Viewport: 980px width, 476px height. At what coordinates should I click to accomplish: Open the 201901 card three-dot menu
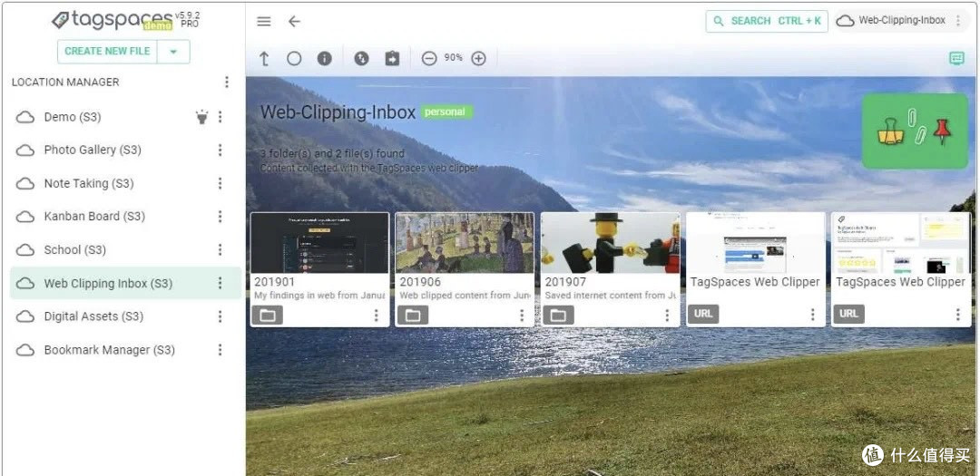coord(377,316)
